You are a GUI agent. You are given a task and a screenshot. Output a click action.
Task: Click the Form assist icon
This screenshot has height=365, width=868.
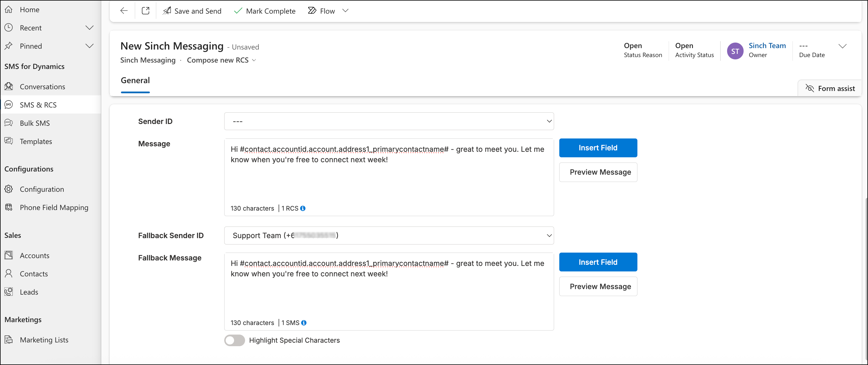tap(809, 88)
